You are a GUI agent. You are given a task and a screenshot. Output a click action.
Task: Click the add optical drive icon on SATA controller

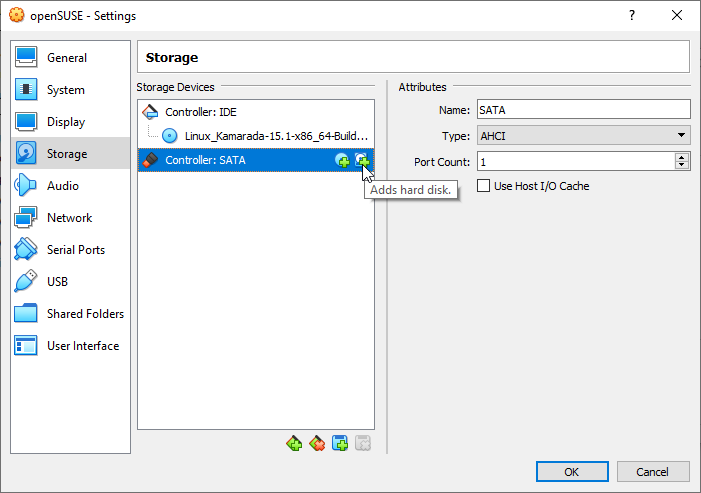tap(342, 160)
